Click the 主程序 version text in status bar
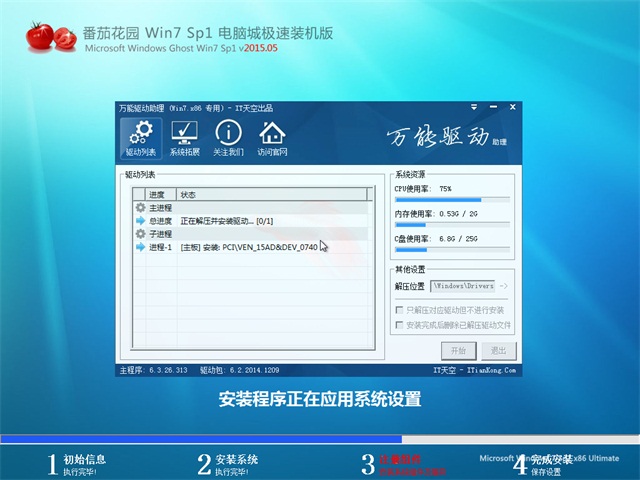The width and height of the screenshot is (640, 480). pos(153,370)
